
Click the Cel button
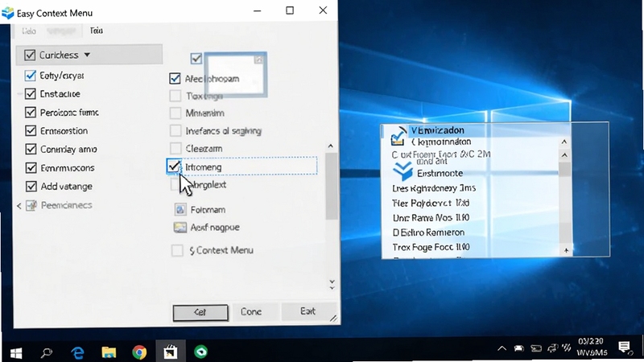click(x=200, y=312)
